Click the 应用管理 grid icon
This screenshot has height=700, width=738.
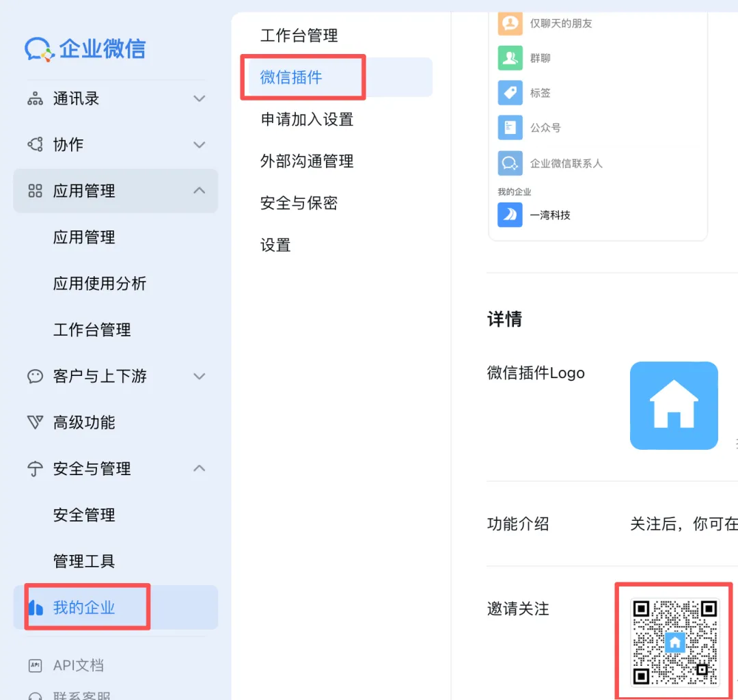click(36, 191)
